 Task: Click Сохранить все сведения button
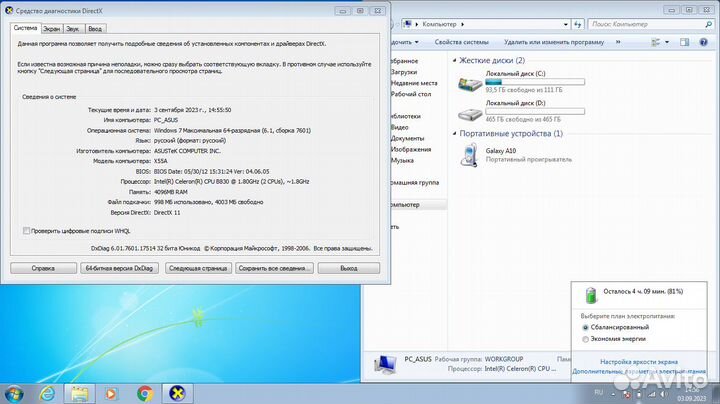point(274,268)
